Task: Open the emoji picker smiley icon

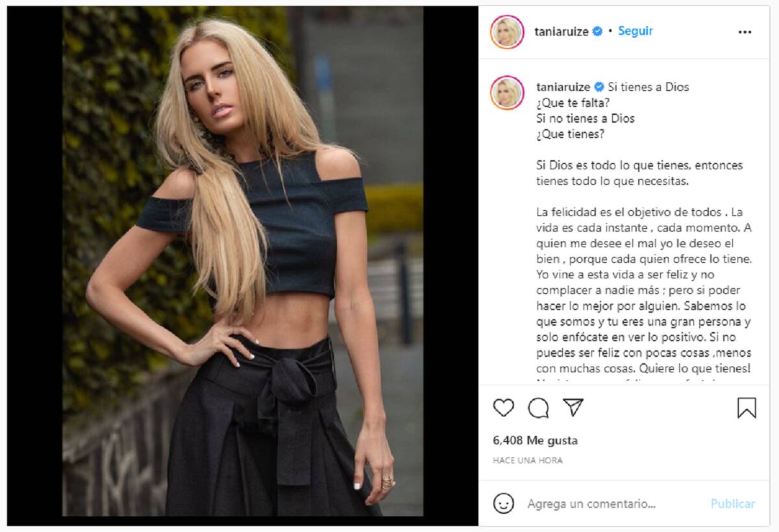Action: pyautogui.click(x=504, y=503)
